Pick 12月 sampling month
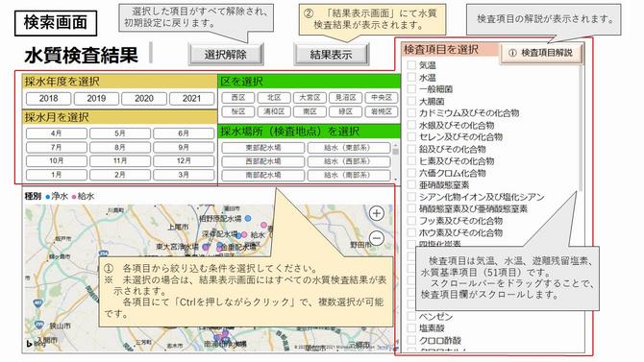Screen dimensions: 644x362 coord(184,161)
